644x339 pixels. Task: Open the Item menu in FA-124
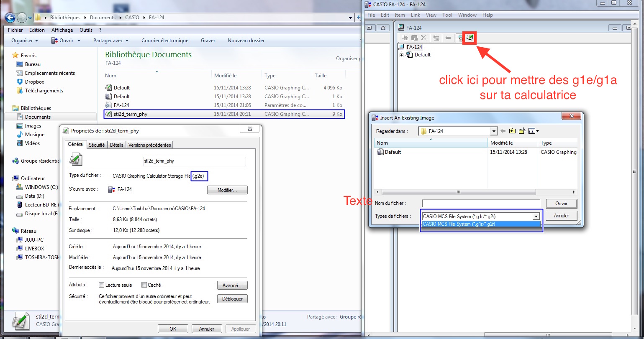(400, 15)
